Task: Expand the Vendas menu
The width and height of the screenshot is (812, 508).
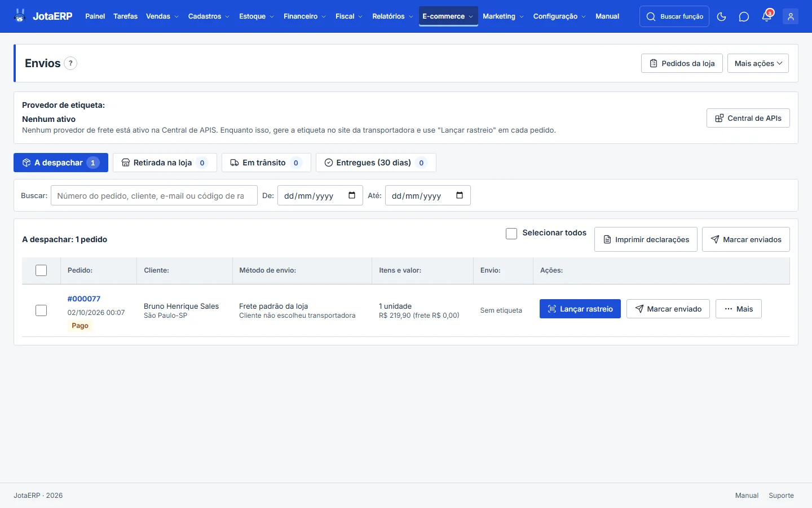Action: (162, 16)
